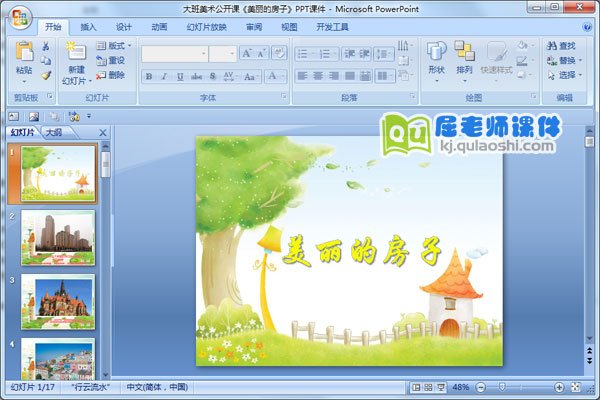600x400 pixels.
Task: Increase list indent level
Action: [x=364, y=54]
